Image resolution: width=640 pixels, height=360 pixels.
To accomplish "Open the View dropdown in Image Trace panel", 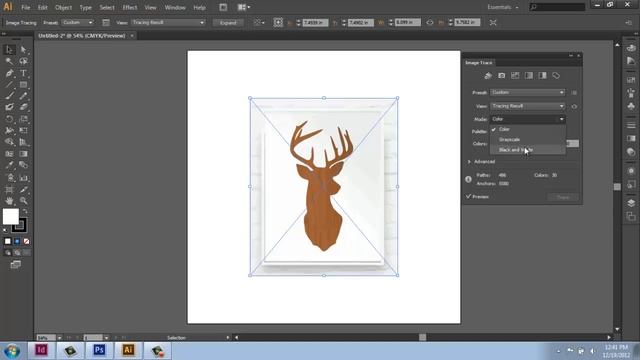I will (x=527, y=106).
